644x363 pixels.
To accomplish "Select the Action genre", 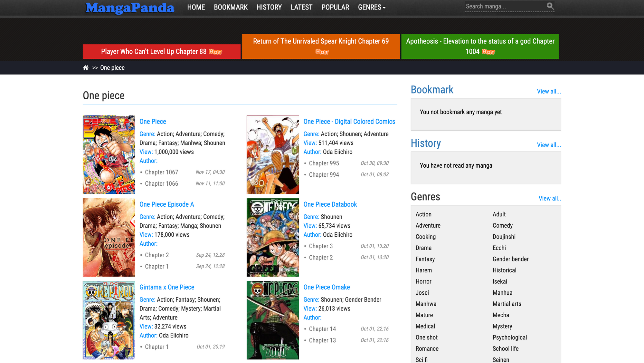I will coord(423,214).
